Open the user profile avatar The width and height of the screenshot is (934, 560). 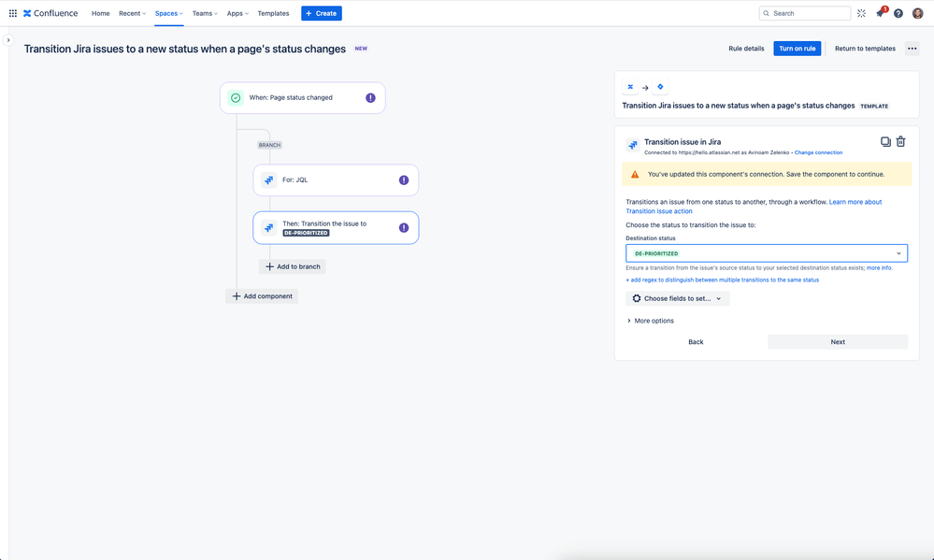click(x=917, y=13)
